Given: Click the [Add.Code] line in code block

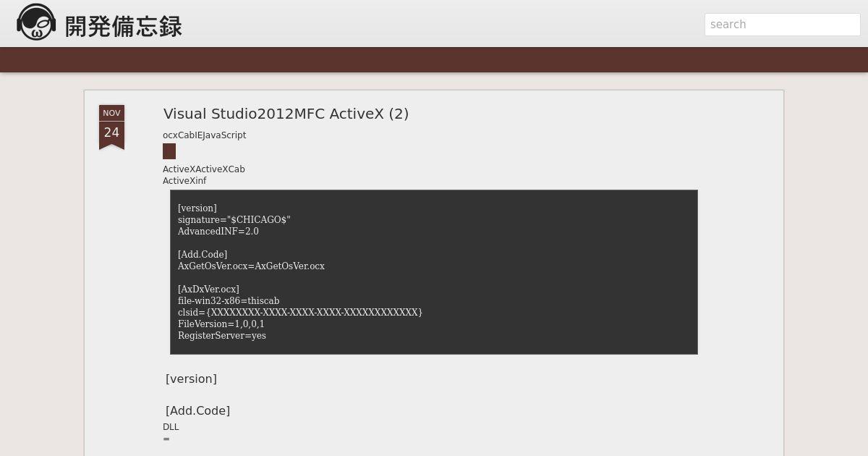Looking at the screenshot, I should [x=203, y=255].
